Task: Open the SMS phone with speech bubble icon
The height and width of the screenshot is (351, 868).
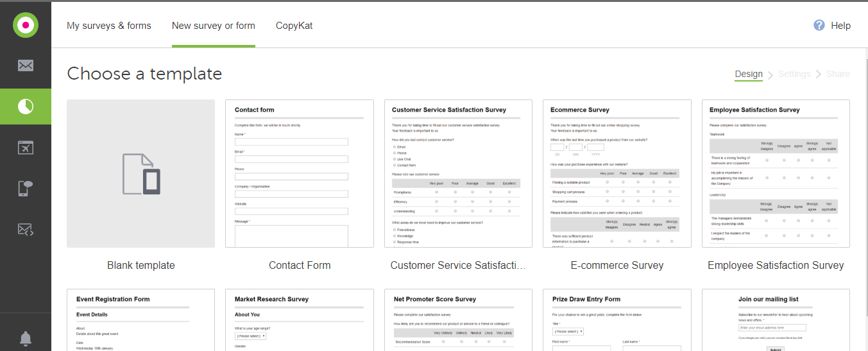Action: point(26,189)
